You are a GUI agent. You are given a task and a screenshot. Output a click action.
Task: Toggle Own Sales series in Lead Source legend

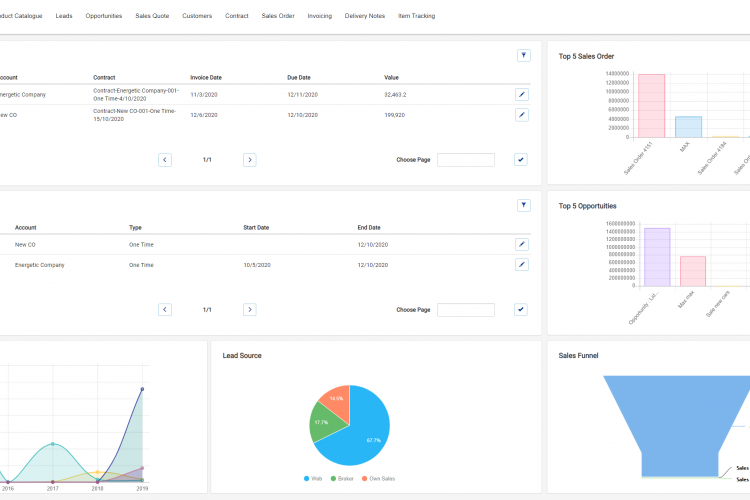[378, 479]
